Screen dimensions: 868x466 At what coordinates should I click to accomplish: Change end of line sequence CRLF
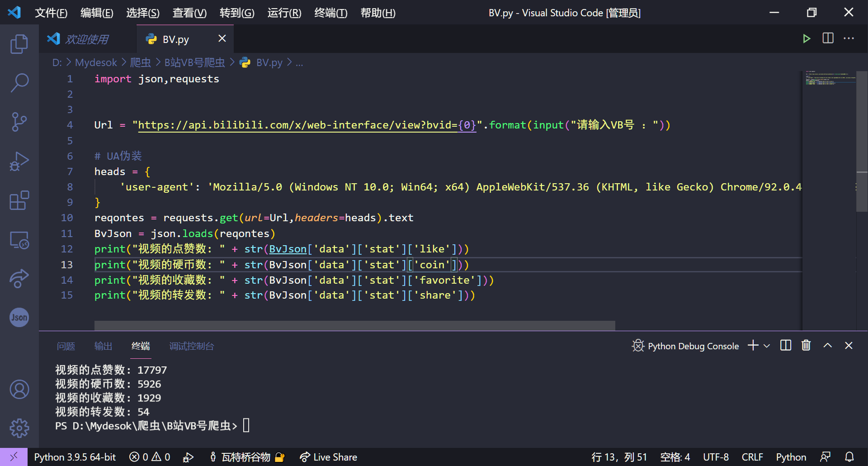coord(752,457)
